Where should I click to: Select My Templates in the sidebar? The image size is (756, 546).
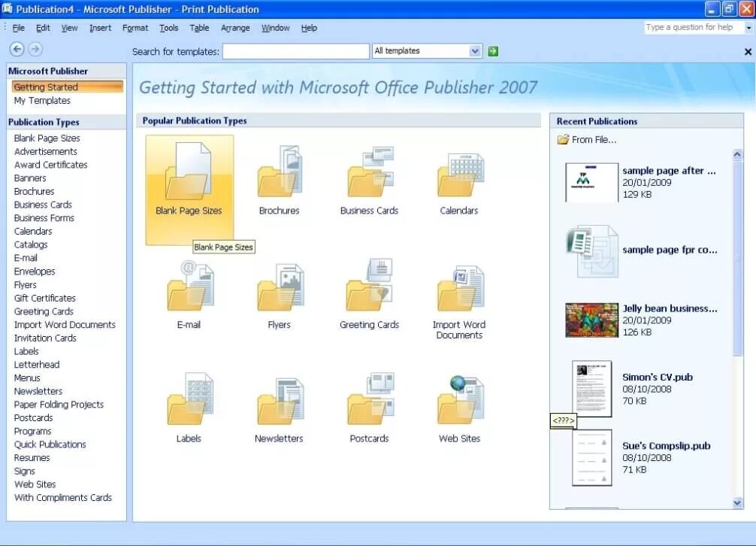(x=42, y=100)
